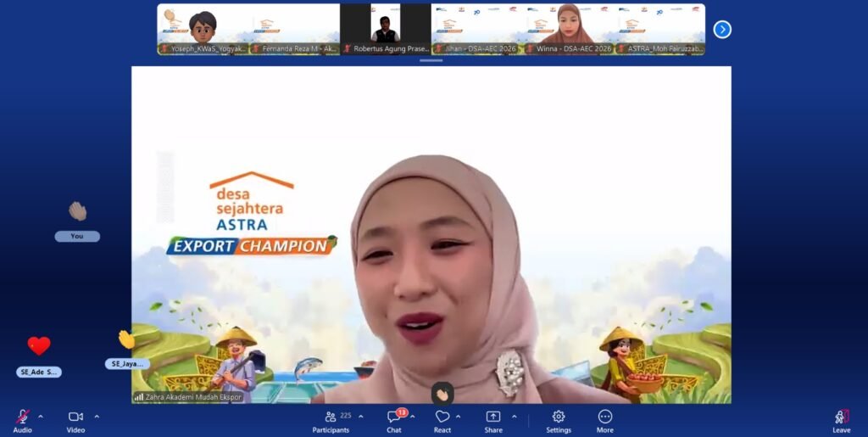Open the Settings gear icon
Viewport: 868px width, 437px height.
tap(559, 417)
